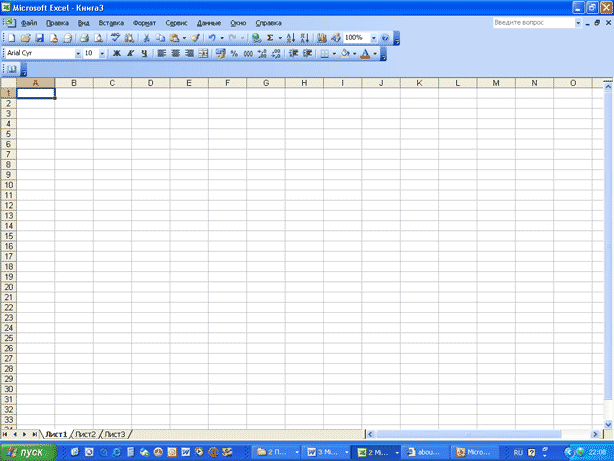Expand the Arial Cyr font dropdown
The width and height of the screenshot is (614, 461).
click(78, 54)
